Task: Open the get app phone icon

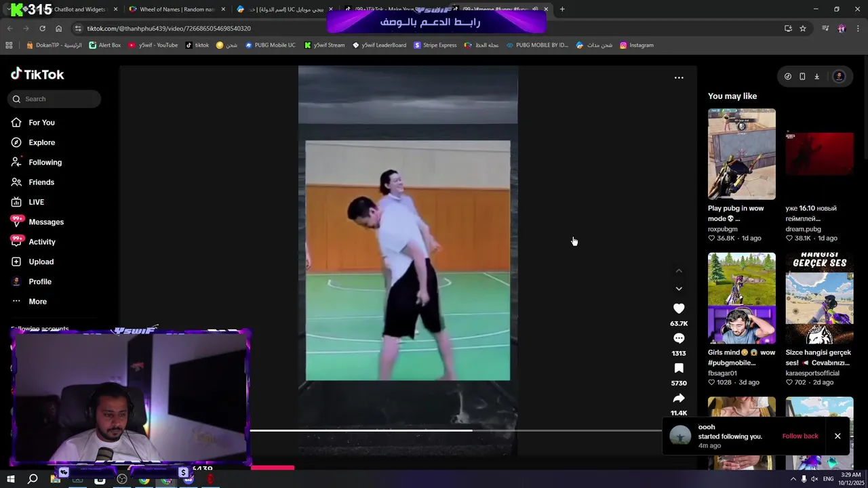Action: point(802,77)
